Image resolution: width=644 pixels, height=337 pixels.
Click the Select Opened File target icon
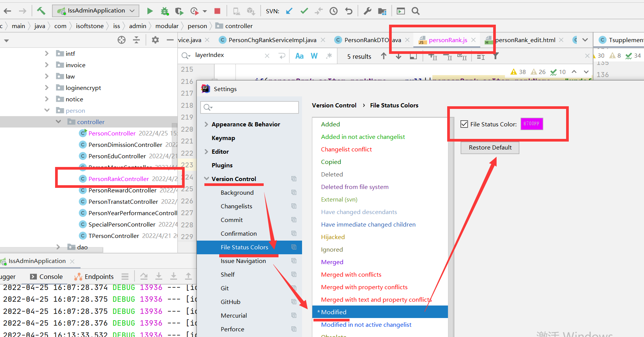(122, 40)
